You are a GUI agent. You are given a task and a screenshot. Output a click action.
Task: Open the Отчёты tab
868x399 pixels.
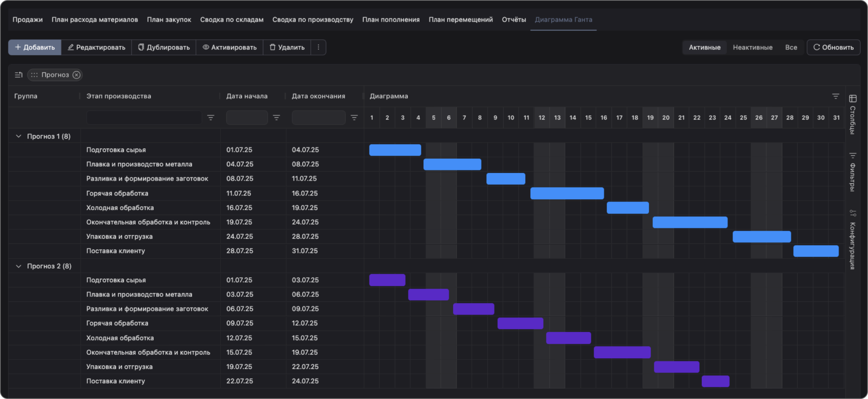click(x=513, y=20)
